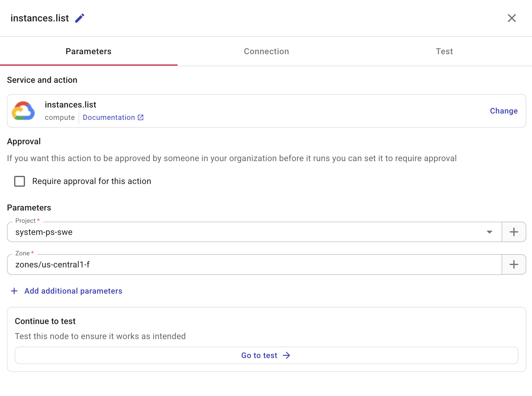Click the plus icon beside the Zone field

coord(514,264)
